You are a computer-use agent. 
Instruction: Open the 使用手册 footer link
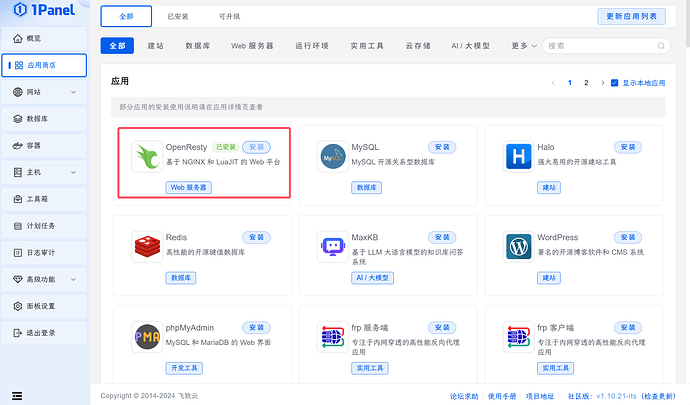[x=502, y=396]
